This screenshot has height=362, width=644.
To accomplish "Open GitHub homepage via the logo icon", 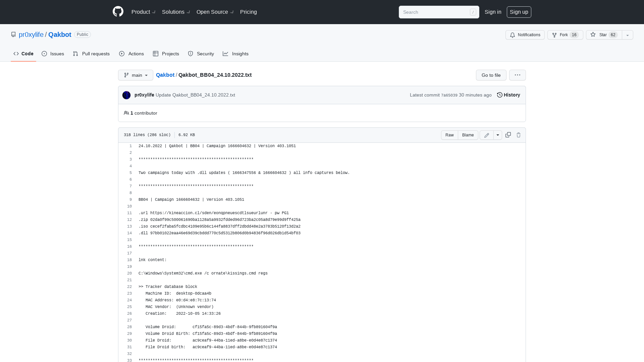I will pos(118,12).
